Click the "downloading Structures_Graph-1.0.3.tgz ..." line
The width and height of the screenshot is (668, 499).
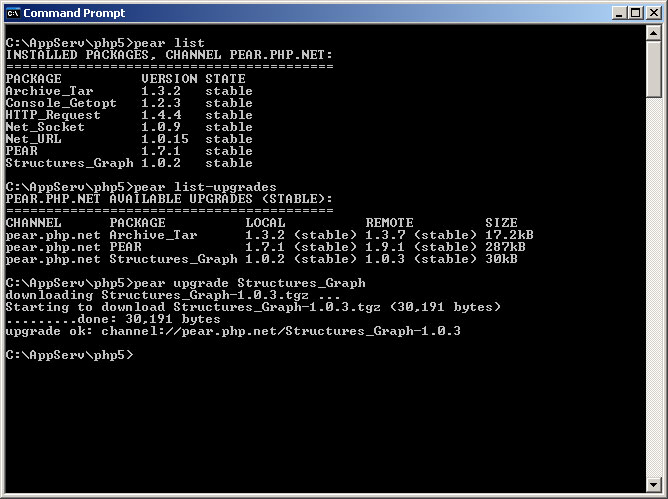click(173, 295)
